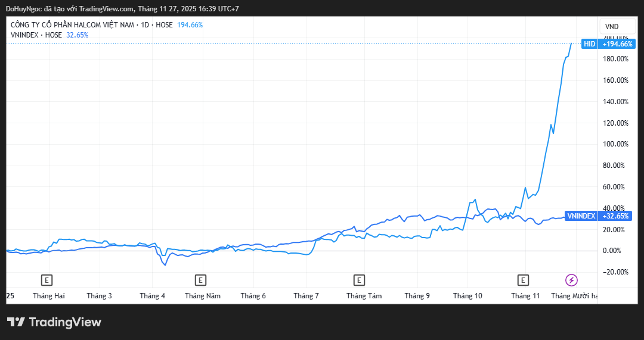
Task: Click the Tháng 3 time axis label
Action: (100, 296)
